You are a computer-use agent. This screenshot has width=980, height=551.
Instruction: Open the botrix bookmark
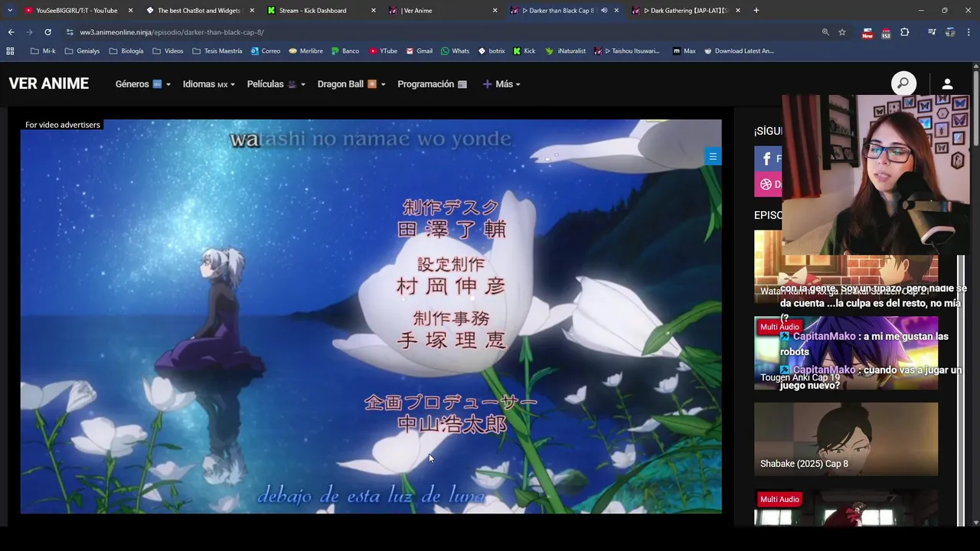click(x=492, y=51)
